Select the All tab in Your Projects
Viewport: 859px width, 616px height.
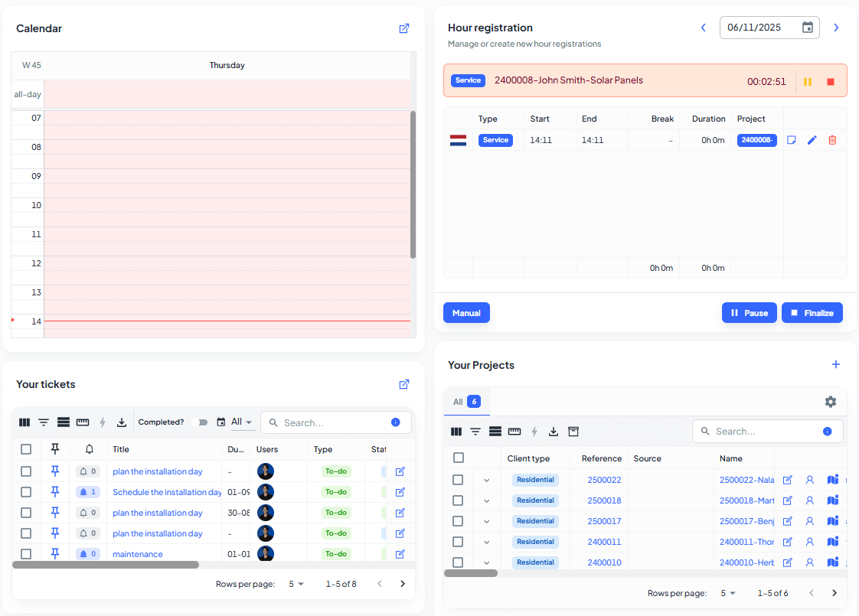466,402
